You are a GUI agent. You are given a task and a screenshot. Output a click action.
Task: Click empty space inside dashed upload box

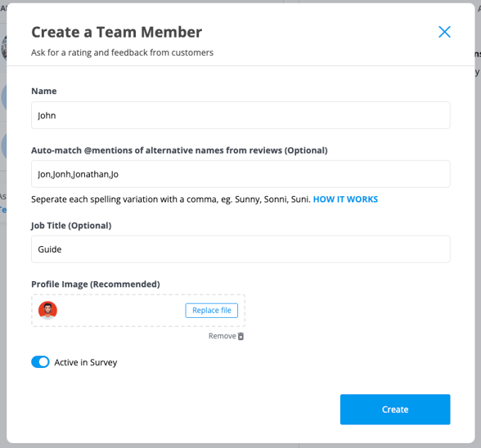point(121,311)
